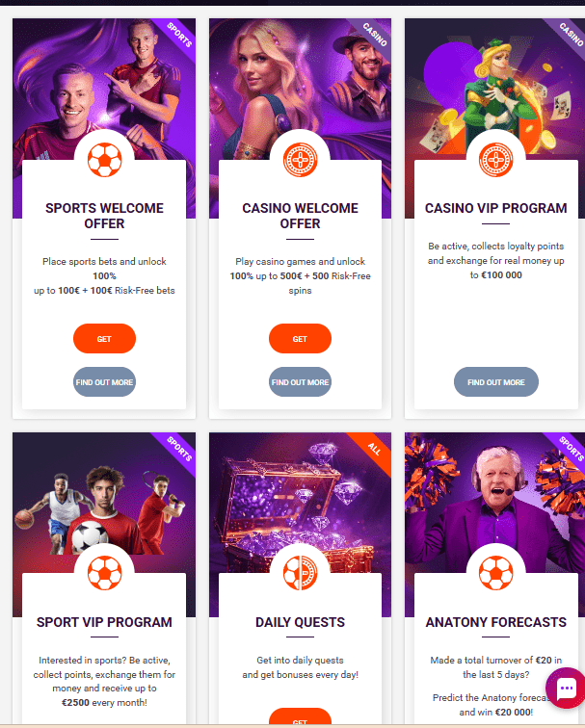Click soccer ball icon on Anatony Forecasts card
585x728 pixels.
[x=495, y=573]
